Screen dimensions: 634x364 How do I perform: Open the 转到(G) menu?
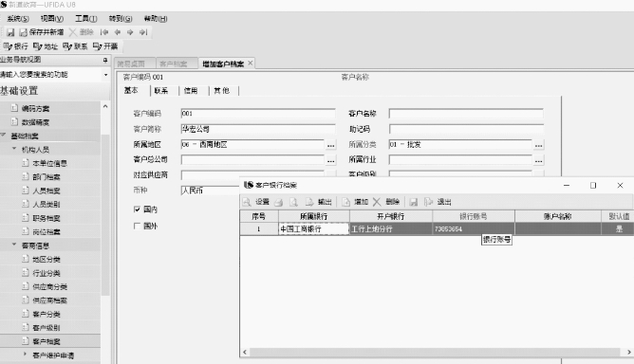click(x=121, y=19)
